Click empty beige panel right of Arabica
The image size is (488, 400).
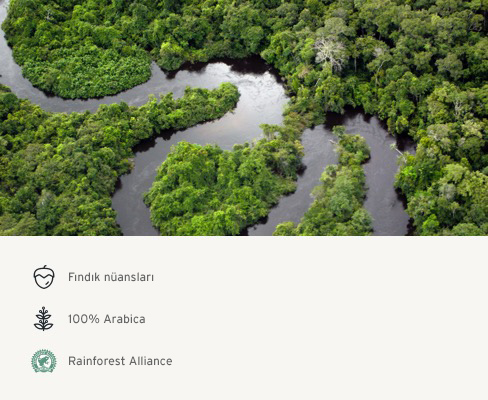[317, 319]
